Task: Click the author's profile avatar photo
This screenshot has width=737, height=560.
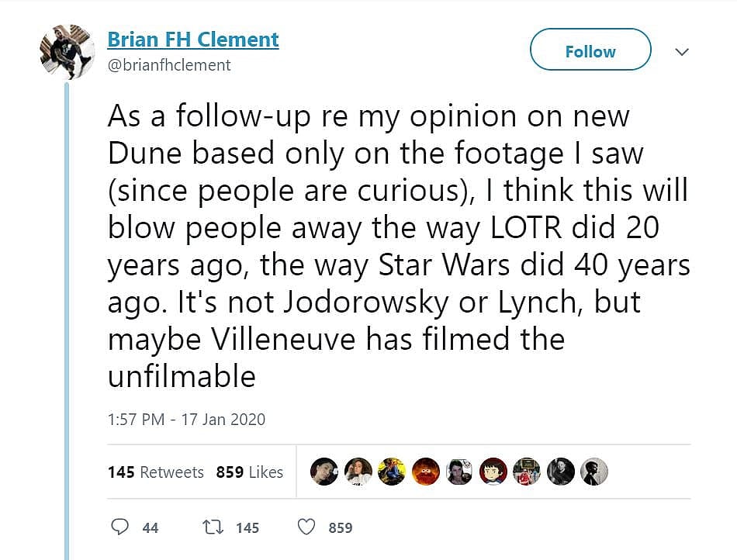Action: pyautogui.click(x=67, y=51)
